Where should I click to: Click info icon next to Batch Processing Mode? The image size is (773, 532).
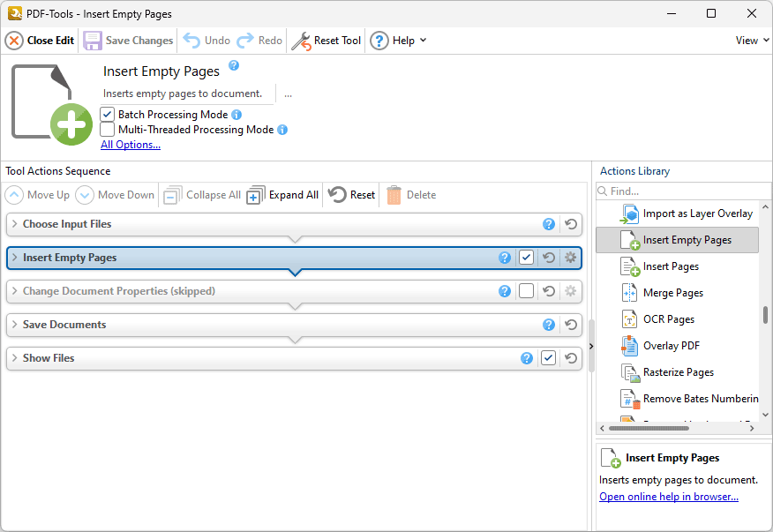pyautogui.click(x=236, y=115)
